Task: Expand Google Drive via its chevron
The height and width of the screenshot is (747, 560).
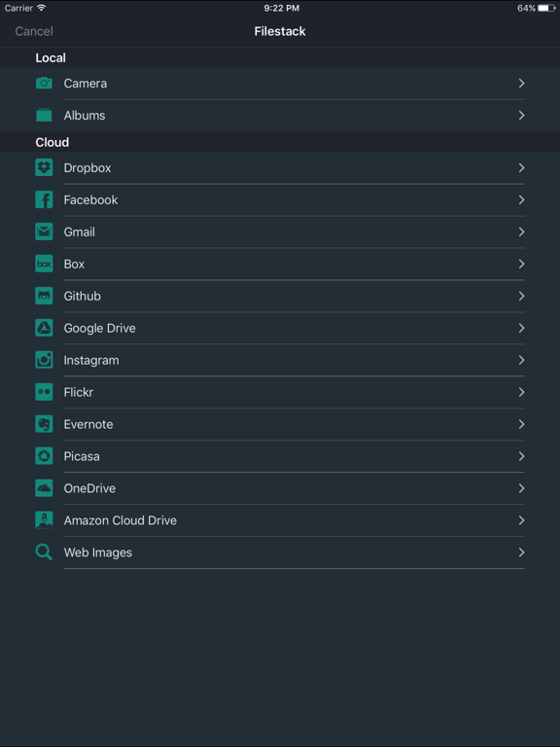Action: tap(521, 328)
